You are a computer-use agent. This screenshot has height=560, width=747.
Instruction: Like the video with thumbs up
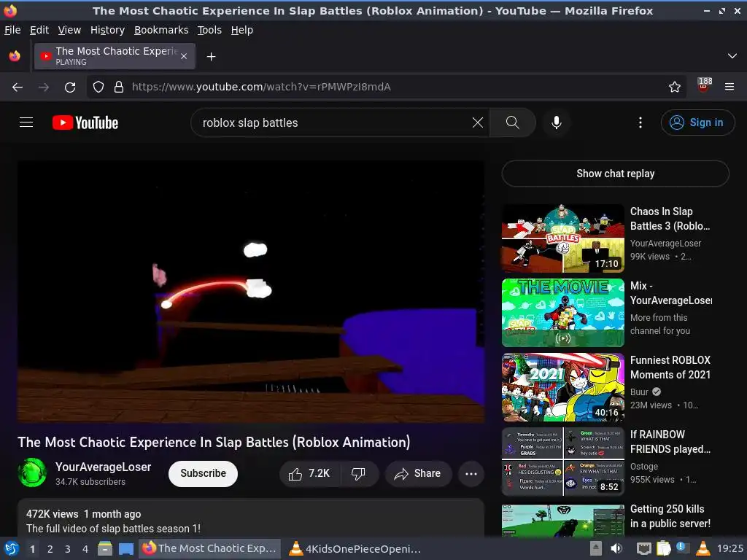pos(309,473)
